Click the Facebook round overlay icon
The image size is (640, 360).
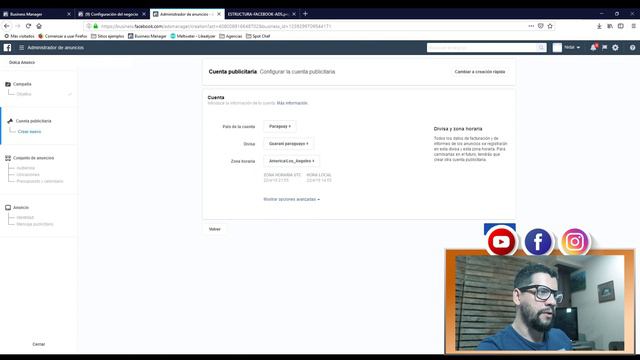538,242
